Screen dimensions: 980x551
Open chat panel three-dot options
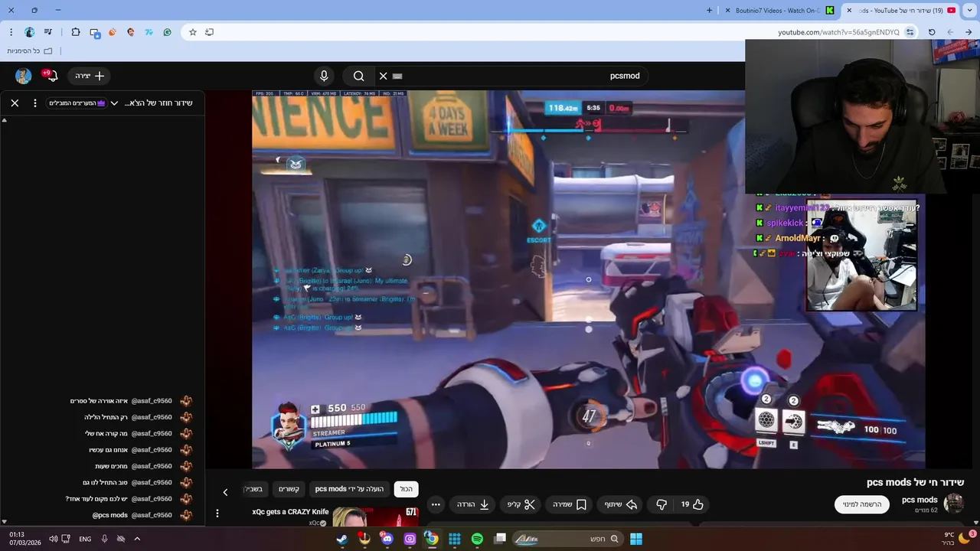click(x=35, y=103)
